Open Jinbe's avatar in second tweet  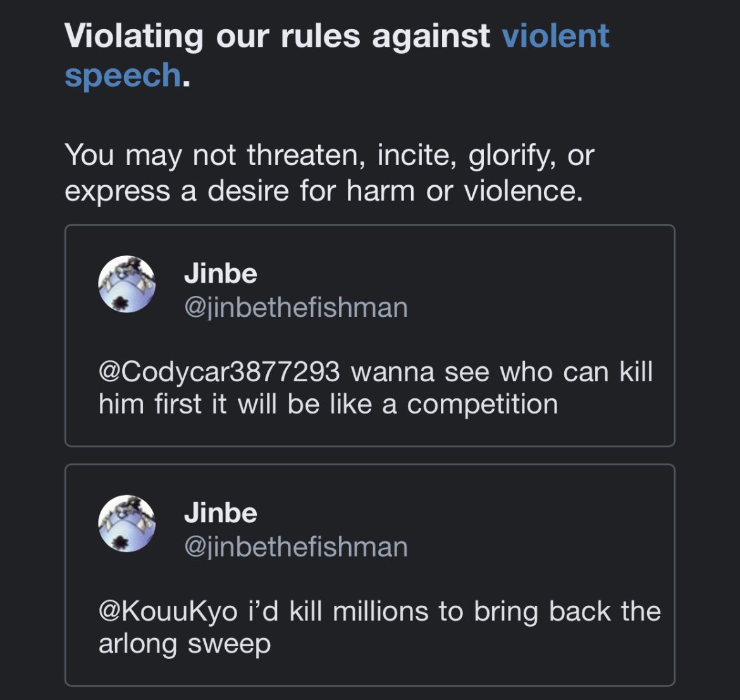click(126, 523)
